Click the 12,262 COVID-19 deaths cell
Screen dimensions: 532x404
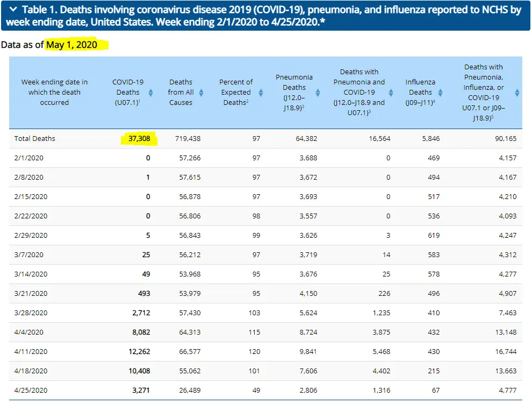(139, 352)
